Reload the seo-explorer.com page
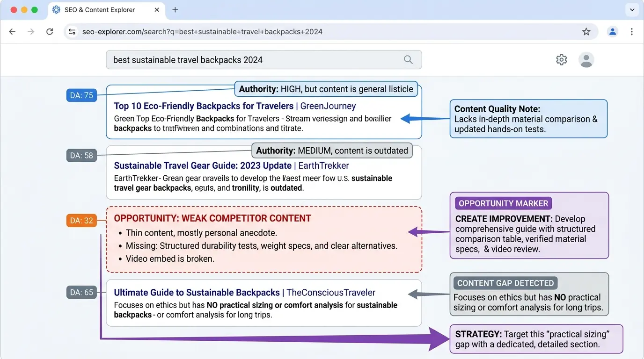The width and height of the screenshot is (644, 359). [x=50, y=32]
